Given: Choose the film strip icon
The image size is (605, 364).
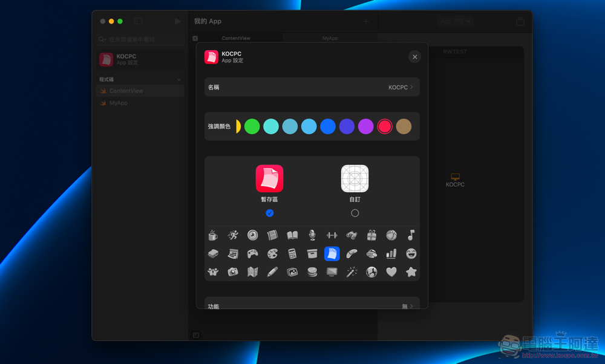Looking at the screenshot, I should [x=272, y=235].
